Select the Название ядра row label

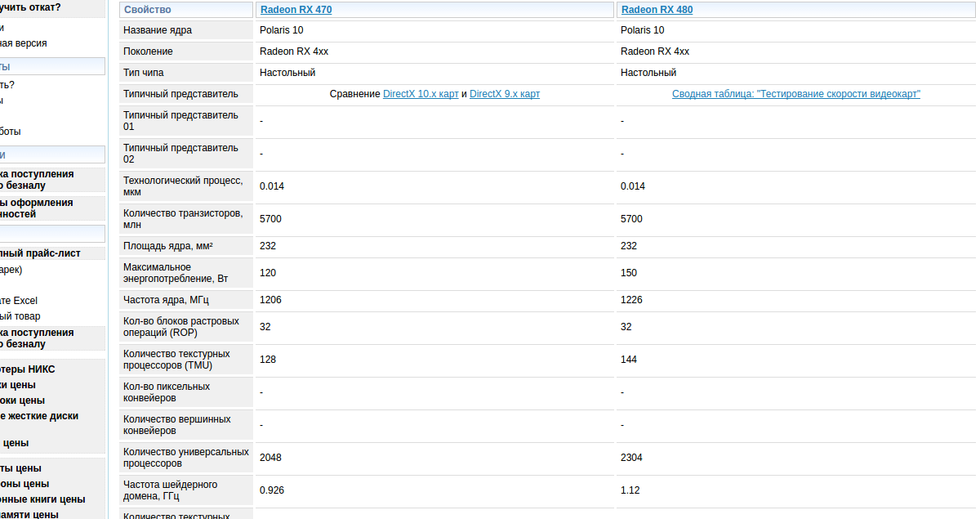[x=158, y=30]
